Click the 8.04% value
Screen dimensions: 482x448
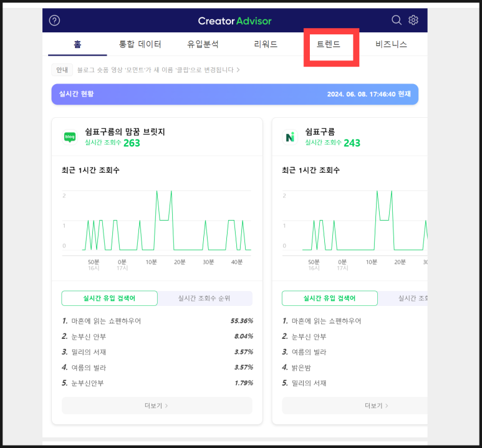244,336
